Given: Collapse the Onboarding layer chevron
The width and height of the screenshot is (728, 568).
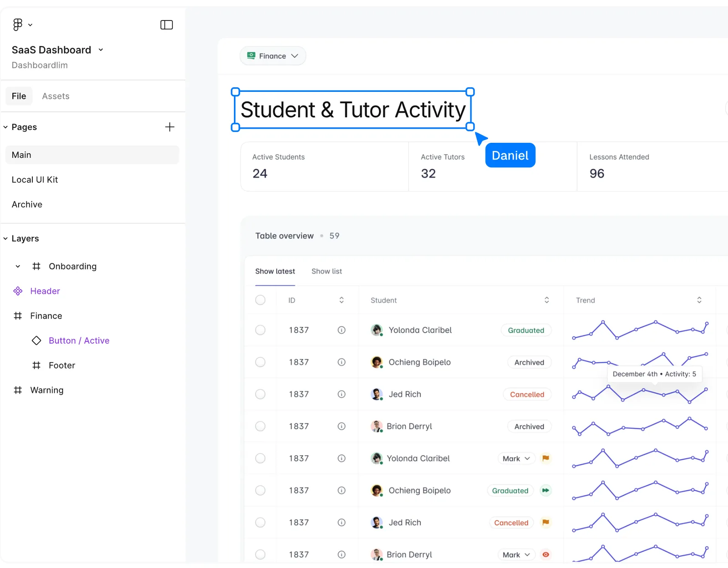Looking at the screenshot, I should 18,266.
